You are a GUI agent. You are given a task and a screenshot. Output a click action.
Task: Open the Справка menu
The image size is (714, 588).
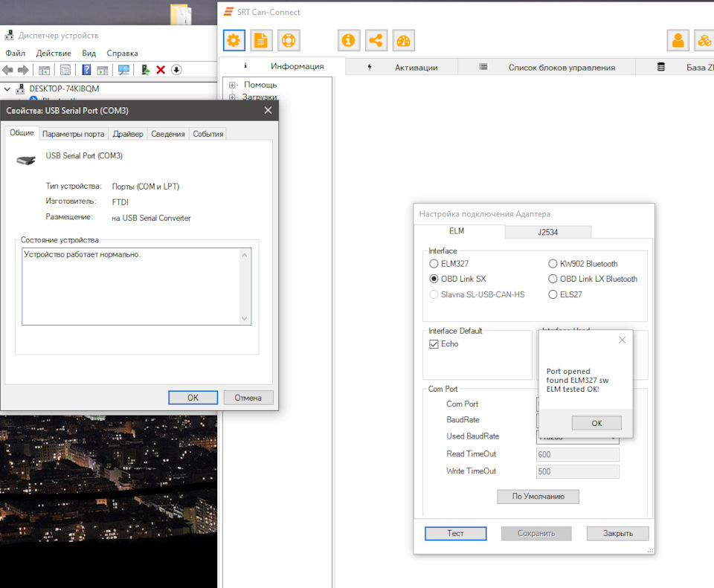click(x=122, y=54)
